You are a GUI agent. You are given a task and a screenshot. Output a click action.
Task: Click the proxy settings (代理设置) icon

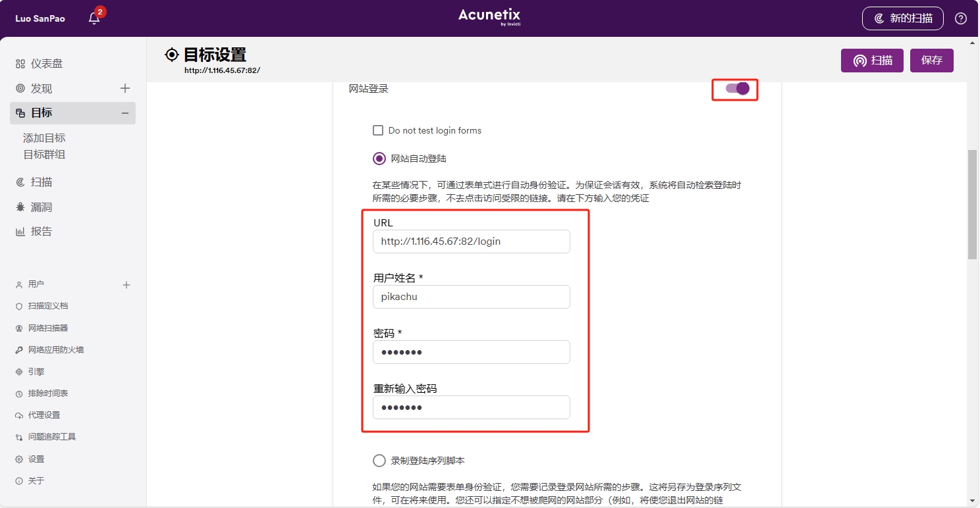(19, 415)
